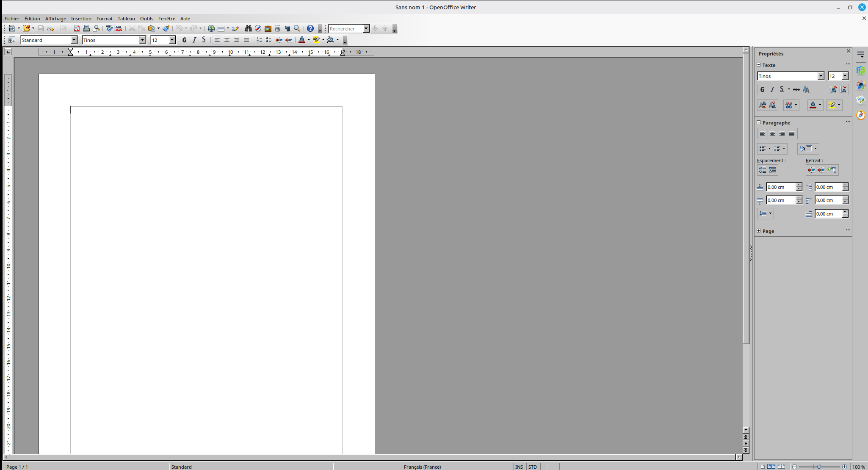This screenshot has height=470, width=868.
Task: Open the Insertion menu
Action: [81, 19]
